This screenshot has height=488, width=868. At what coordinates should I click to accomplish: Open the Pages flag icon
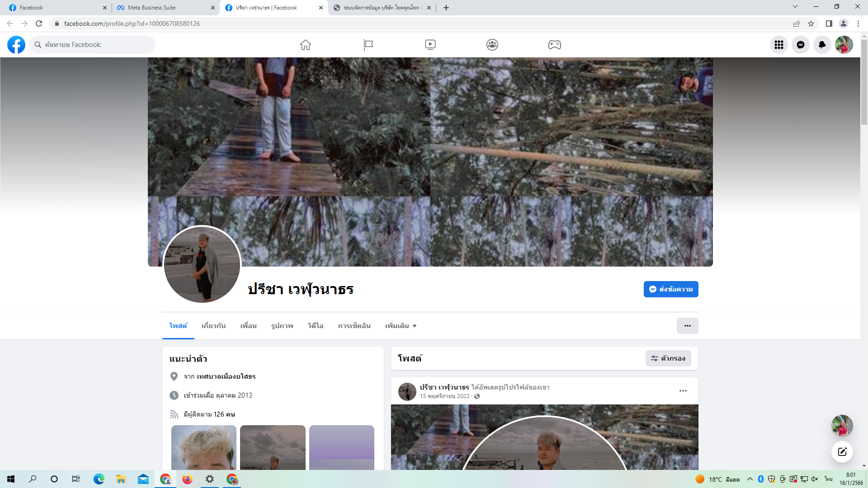368,45
